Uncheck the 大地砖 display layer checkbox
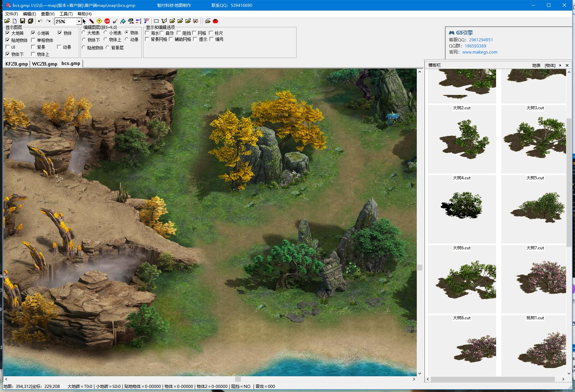The width and height of the screenshot is (575, 392). pos(8,33)
